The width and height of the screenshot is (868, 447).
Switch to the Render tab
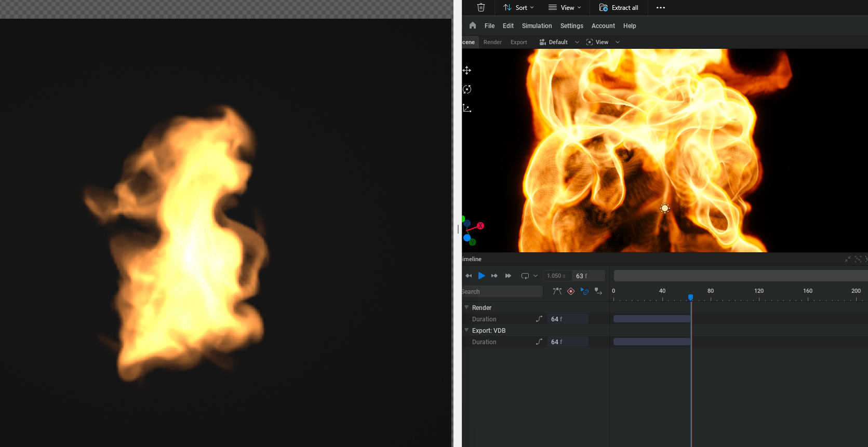[x=492, y=42]
